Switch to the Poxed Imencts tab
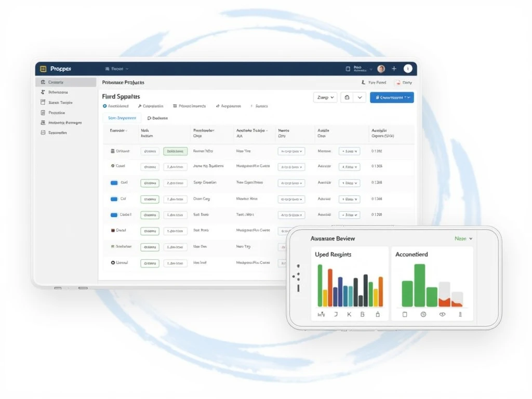Viewport: 532px width, 399px height. click(189, 106)
